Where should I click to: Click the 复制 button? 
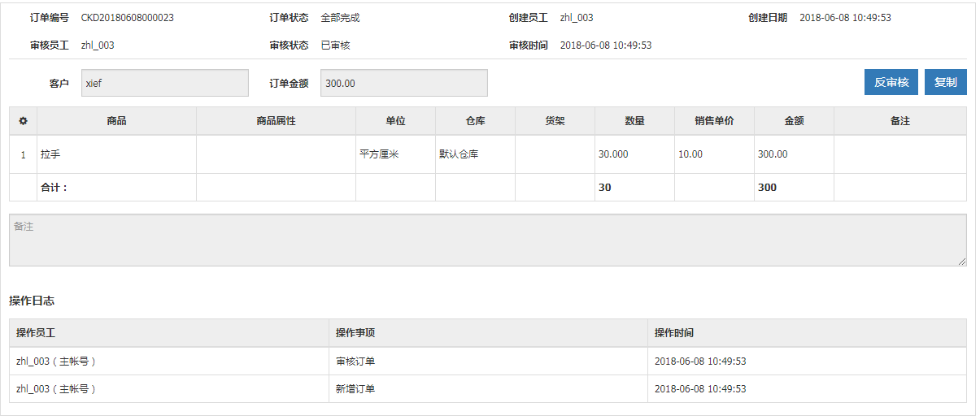pyautogui.click(x=945, y=82)
